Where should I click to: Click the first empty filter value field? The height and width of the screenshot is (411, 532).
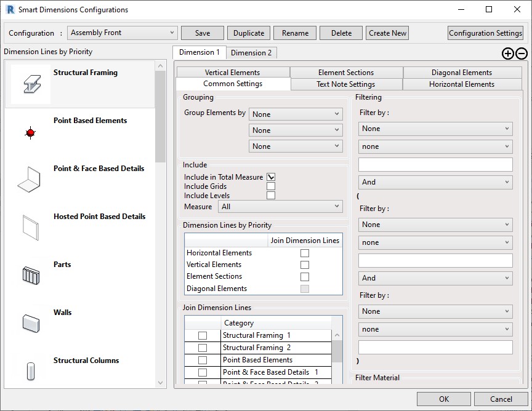pyautogui.click(x=435, y=164)
